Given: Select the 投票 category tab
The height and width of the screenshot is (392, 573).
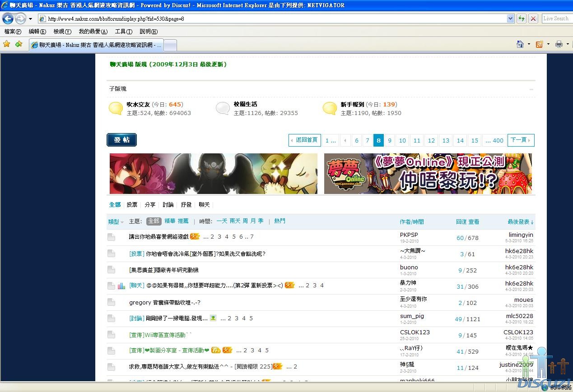Looking at the screenshot, I should [x=132, y=205].
